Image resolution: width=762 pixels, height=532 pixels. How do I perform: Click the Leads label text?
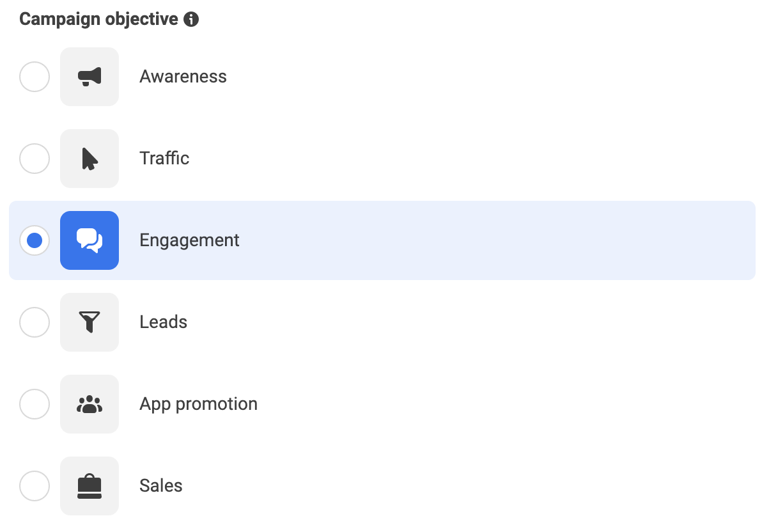click(x=163, y=322)
